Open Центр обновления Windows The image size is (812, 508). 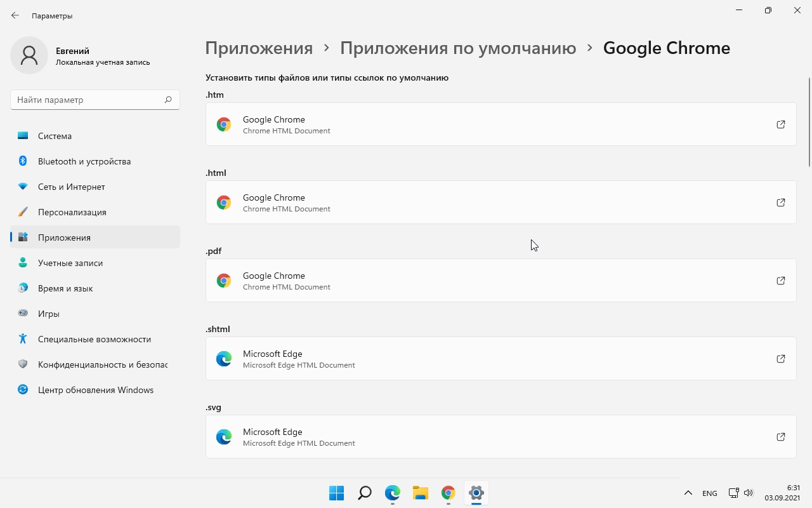tap(95, 390)
